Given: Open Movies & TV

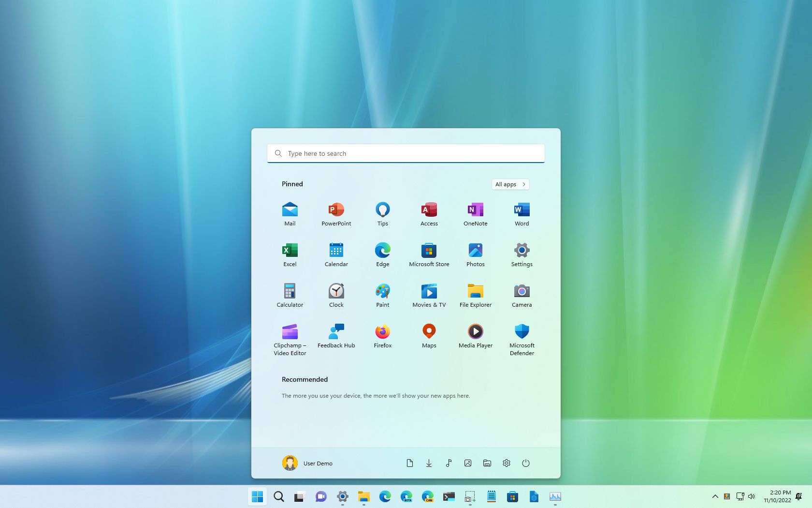Looking at the screenshot, I should point(429,294).
